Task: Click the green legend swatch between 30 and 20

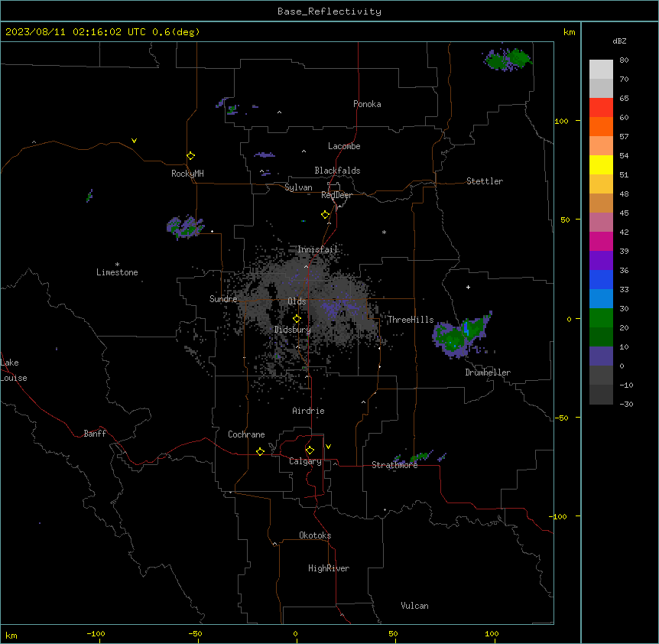Action: [x=601, y=318]
